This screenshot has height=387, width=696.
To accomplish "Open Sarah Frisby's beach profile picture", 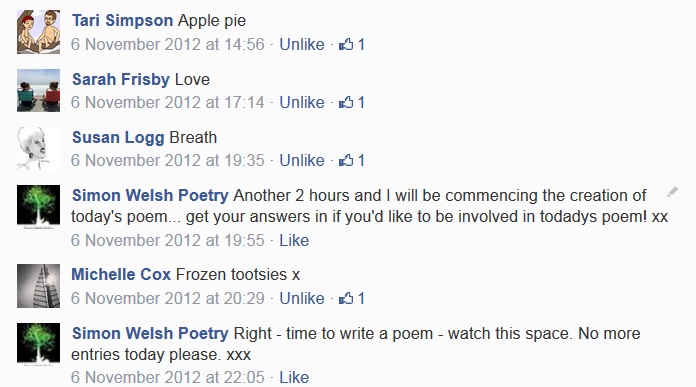I will coord(39,90).
